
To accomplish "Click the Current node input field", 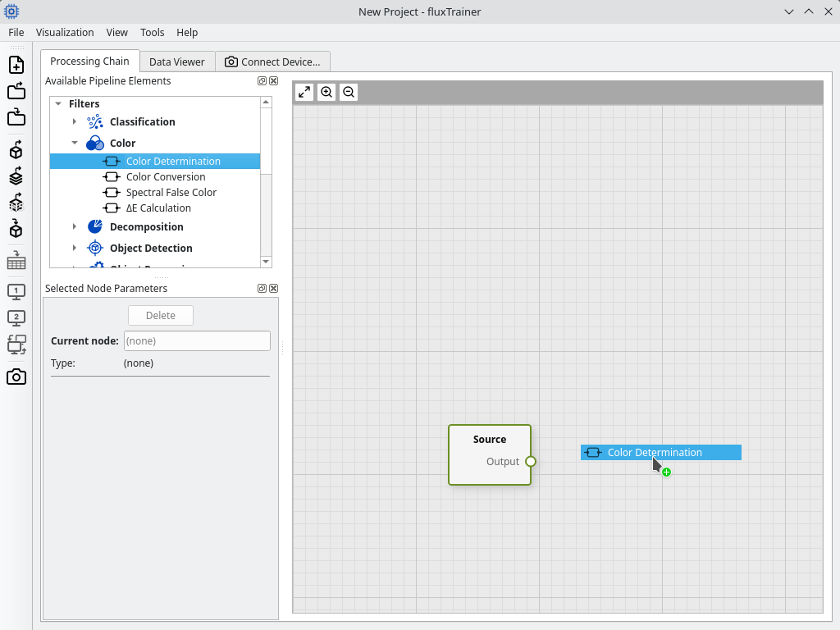I will coord(197,340).
